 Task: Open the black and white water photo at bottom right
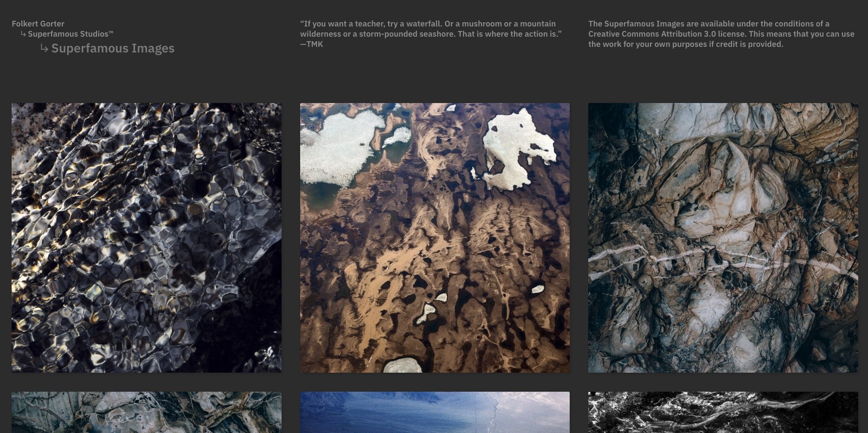point(723,412)
